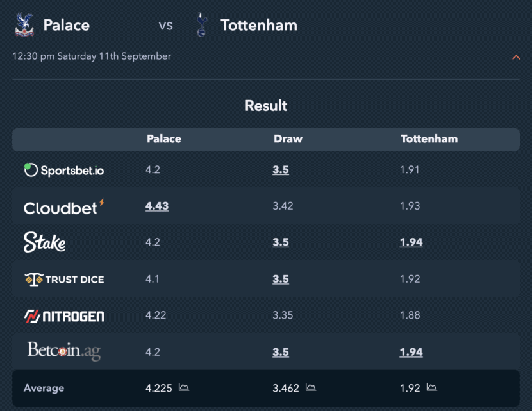Click the Crystal Palace club crest
Screen dimensions: 532x411
click(x=24, y=25)
